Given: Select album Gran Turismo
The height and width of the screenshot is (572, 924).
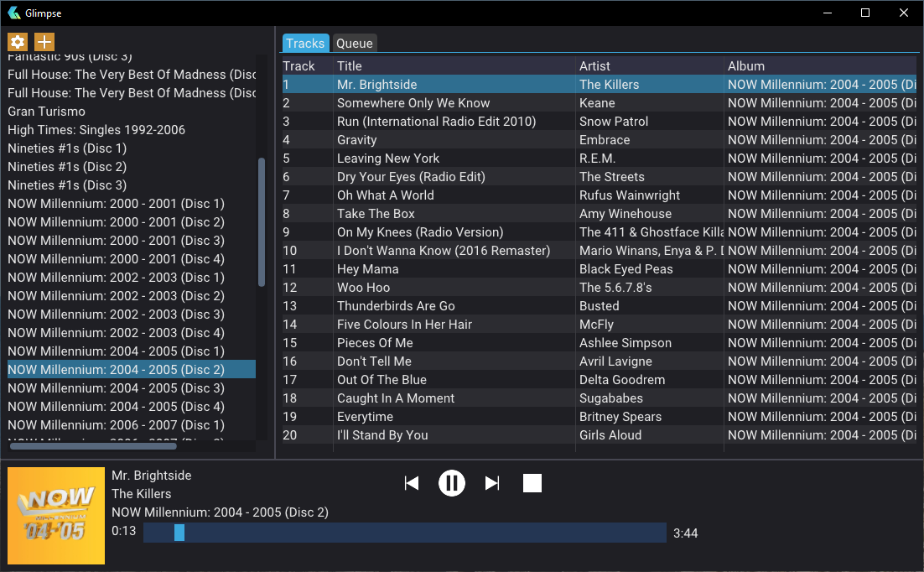Looking at the screenshot, I should (132, 112).
